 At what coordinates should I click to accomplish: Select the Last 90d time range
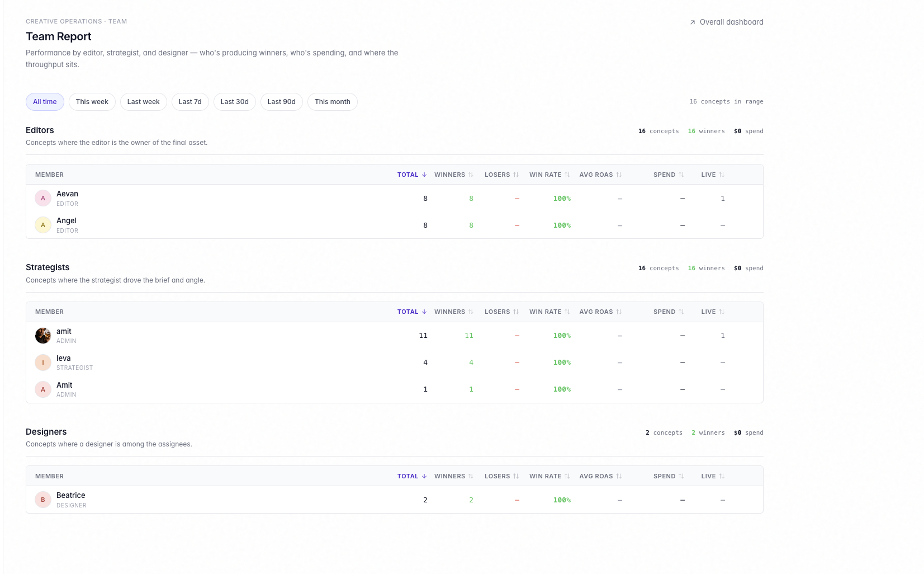(x=281, y=101)
